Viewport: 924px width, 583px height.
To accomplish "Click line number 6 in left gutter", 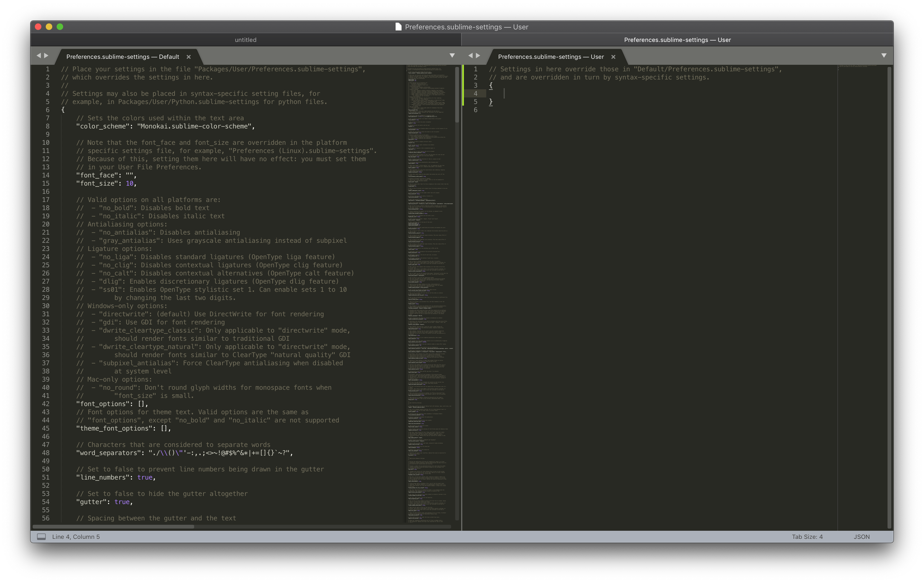I will (48, 110).
